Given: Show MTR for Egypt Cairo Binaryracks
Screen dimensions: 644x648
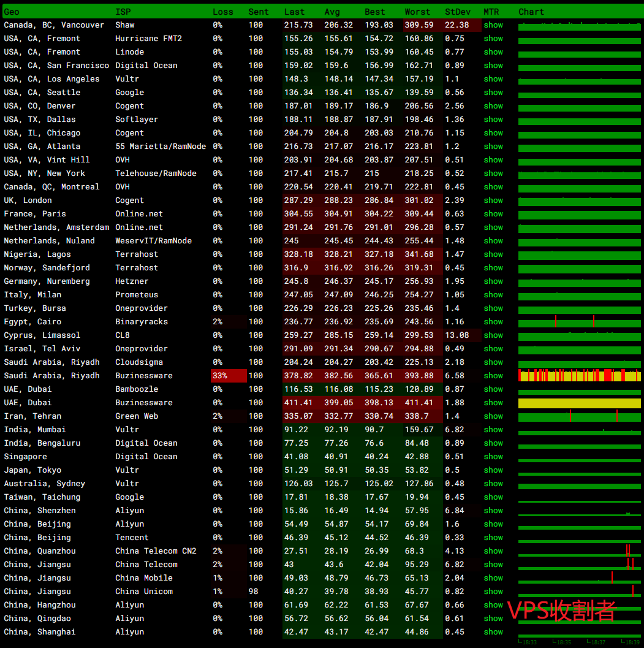Looking at the screenshot, I should click(x=493, y=322).
